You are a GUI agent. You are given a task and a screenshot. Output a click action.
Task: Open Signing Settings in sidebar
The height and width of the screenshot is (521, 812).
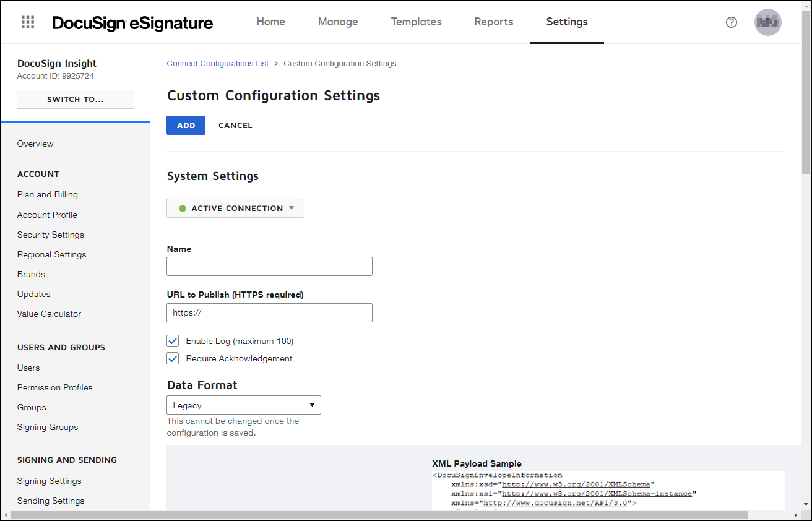point(50,481)
